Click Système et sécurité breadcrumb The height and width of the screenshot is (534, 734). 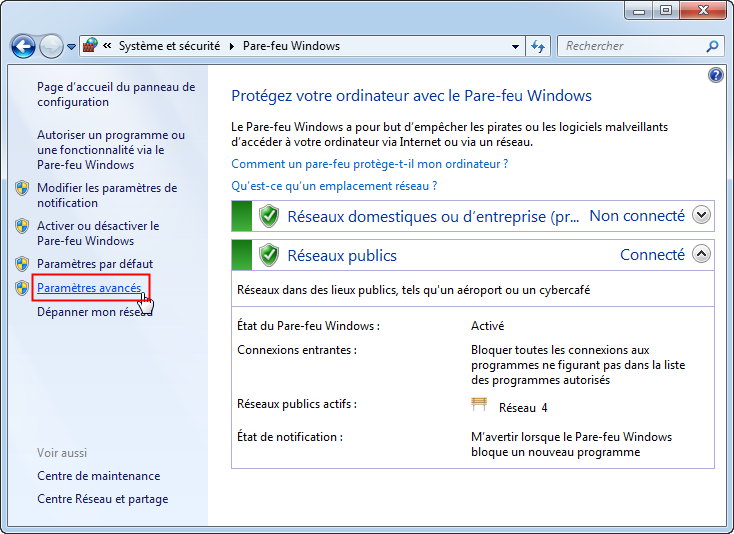click(x=170, y=46)
